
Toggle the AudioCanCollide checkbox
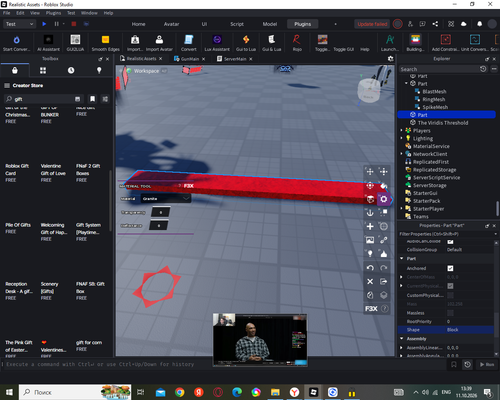450,242
